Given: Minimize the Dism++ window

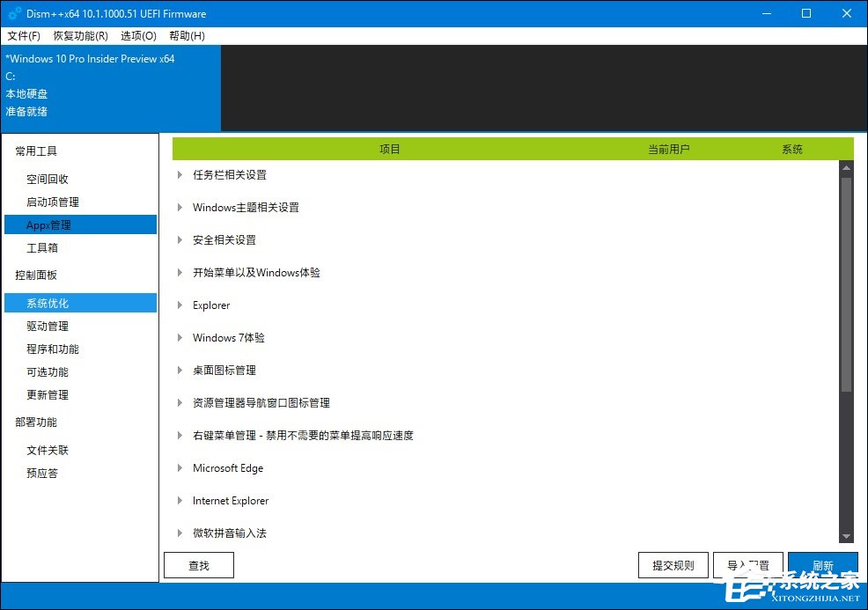Looking at the screenshot, I should [767, 13].
